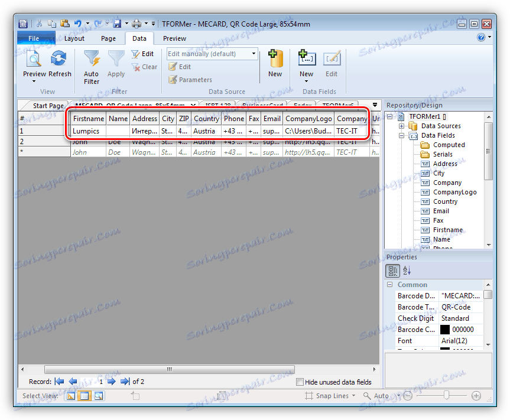Click the Apply filter button

pyautogui.click(x=116, y=64)
